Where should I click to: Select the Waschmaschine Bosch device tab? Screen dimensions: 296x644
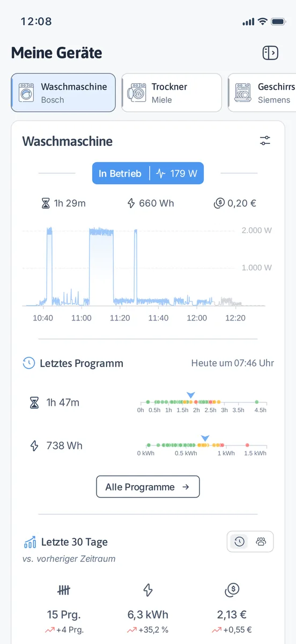coord(63,93)
